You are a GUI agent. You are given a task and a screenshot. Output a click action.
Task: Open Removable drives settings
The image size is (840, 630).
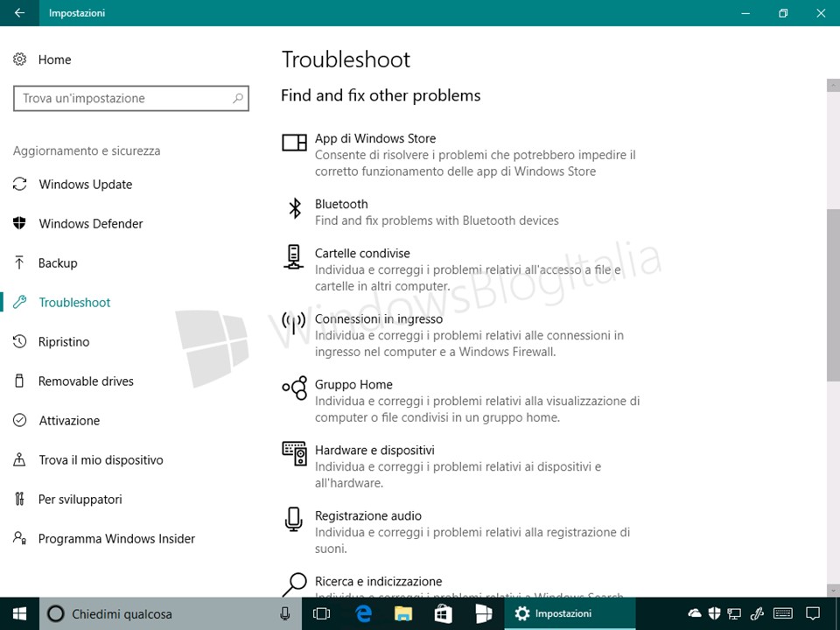[86, 381]
